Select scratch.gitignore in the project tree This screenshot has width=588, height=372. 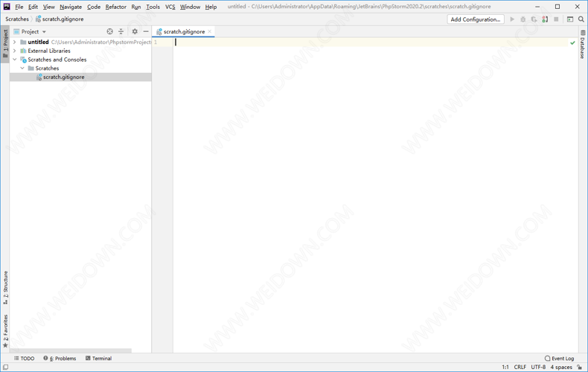80,77
